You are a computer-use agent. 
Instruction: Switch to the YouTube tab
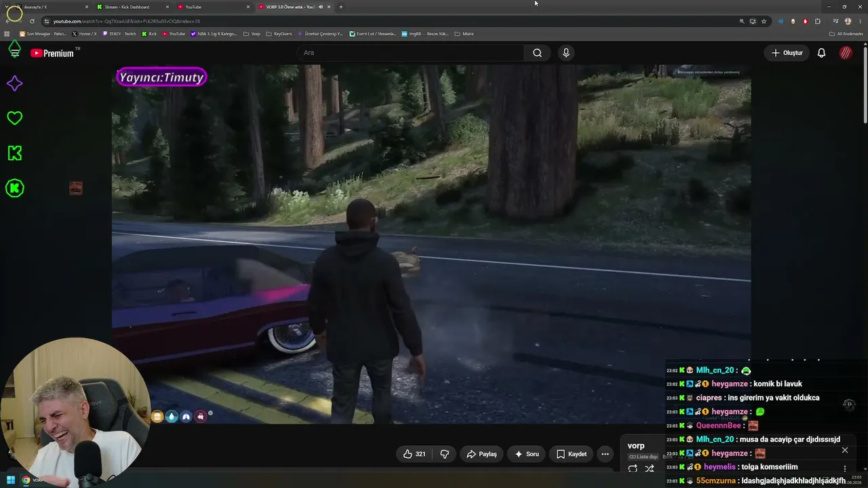214,7
